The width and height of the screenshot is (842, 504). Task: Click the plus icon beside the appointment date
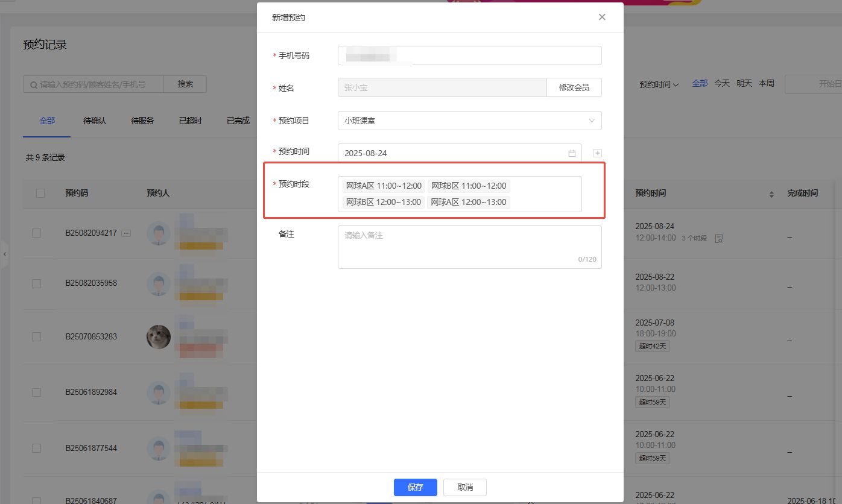[x=597, y=153]
